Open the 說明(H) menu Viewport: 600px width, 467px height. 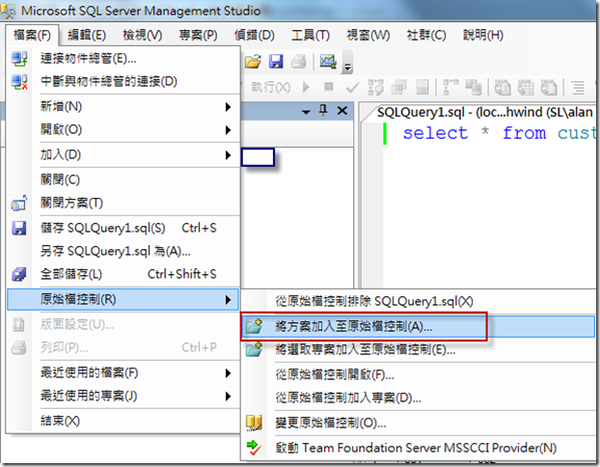[x=483, y=35]
